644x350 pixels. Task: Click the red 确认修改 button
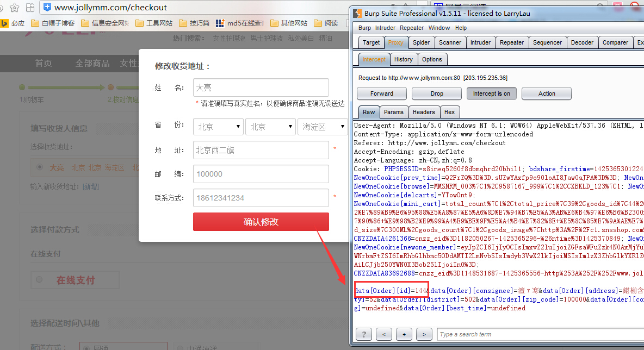tap(261, 222)
